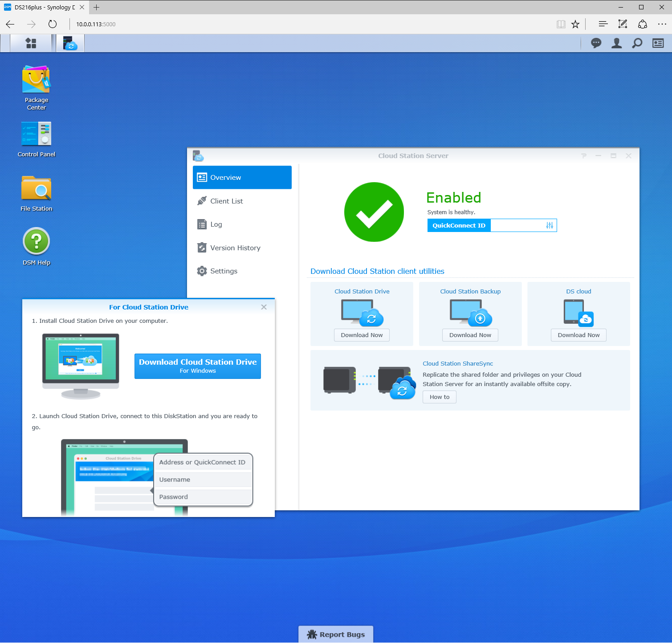Select DS216plus browser tab
Viewport: 672px width, 643px height.
point(44,7)
